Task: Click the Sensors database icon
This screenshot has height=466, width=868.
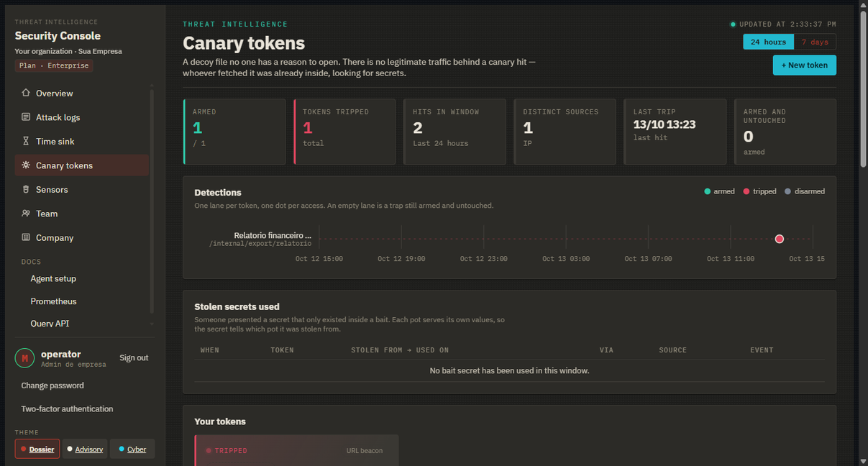Action: [x=26, y=189]
